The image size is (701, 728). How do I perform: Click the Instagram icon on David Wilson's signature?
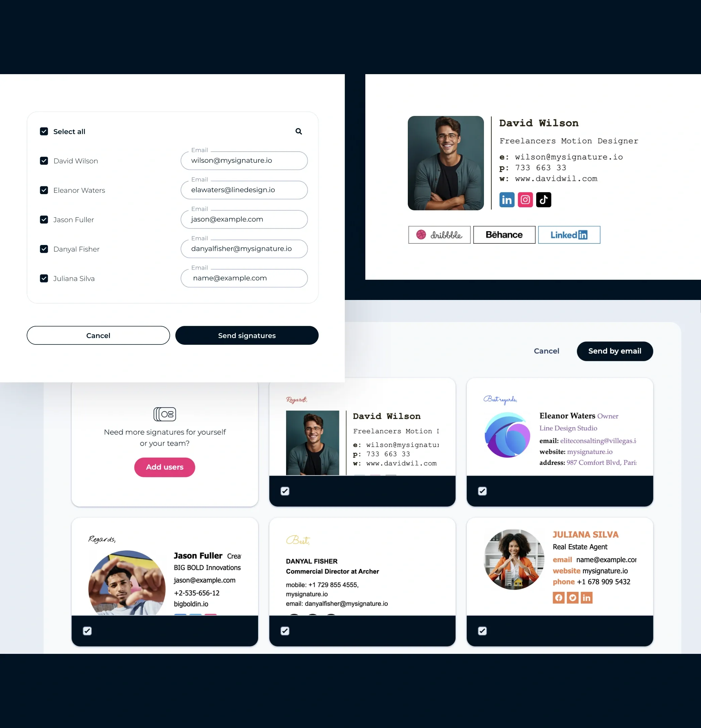pos(525,200)
